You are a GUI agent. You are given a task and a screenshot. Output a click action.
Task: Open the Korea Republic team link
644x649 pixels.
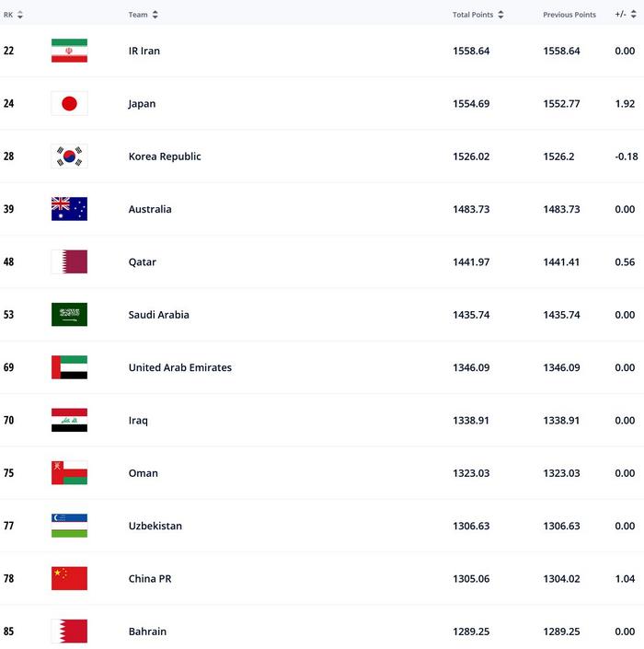click(x=165, y=156)
